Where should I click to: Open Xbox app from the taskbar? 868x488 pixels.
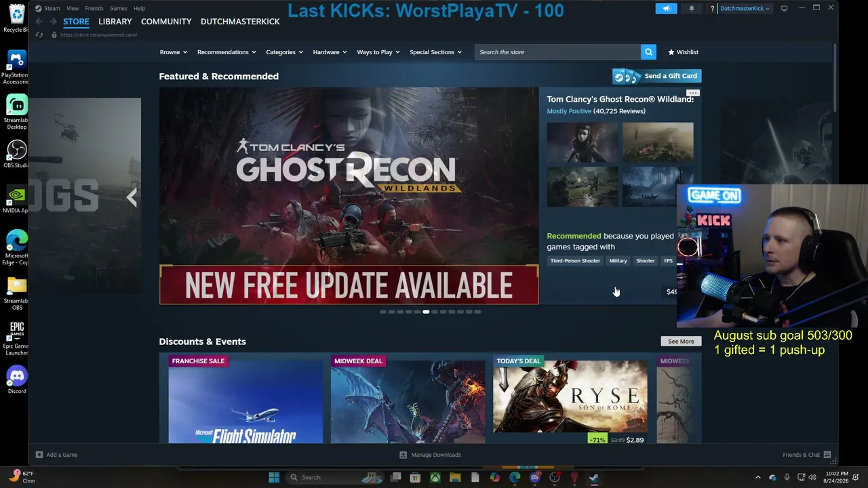click(435, 477)
